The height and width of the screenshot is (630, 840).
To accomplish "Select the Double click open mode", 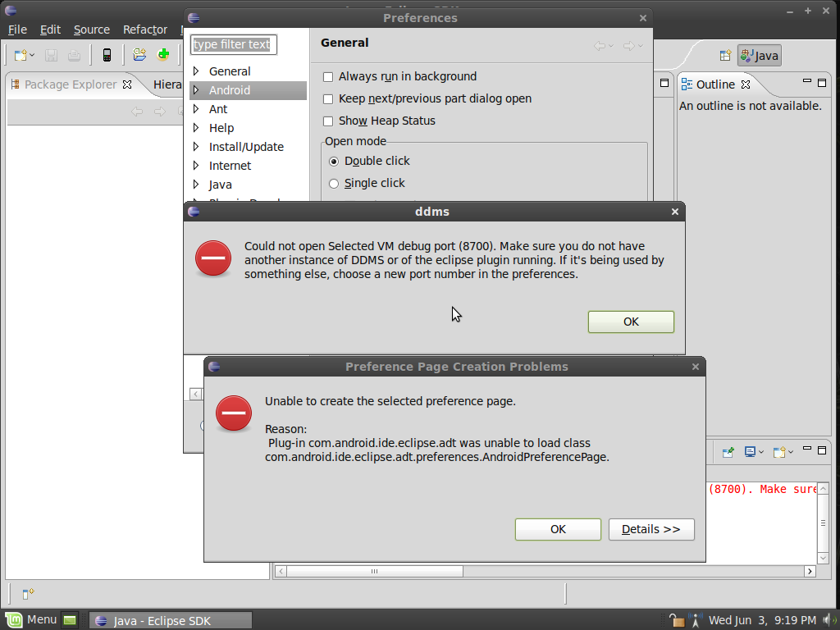I will (334, 162).
